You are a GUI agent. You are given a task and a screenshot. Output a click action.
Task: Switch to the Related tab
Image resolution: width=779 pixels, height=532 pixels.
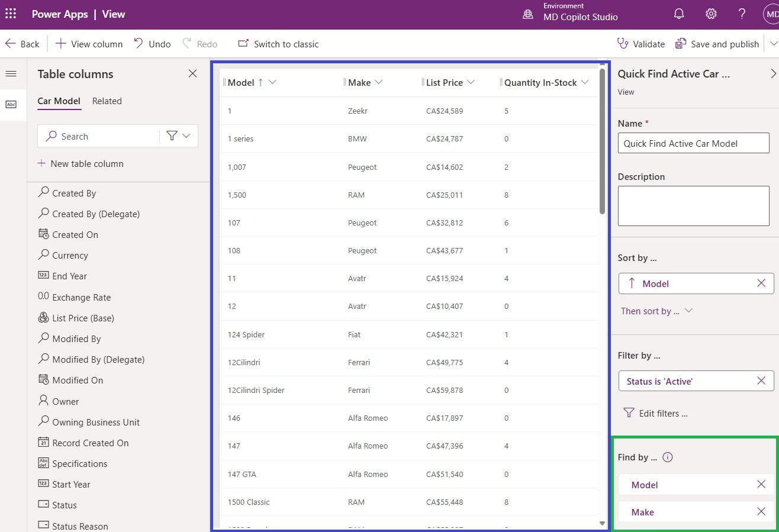pos(107,101)
